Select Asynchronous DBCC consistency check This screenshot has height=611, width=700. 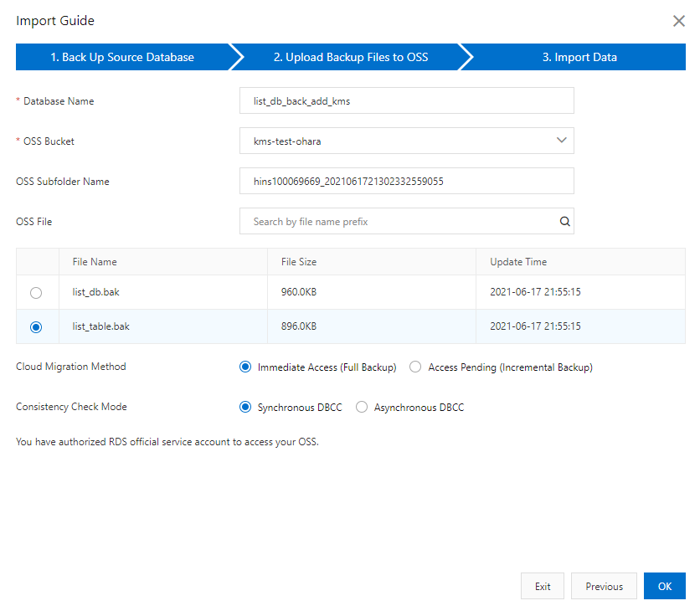tap(362, 407)
